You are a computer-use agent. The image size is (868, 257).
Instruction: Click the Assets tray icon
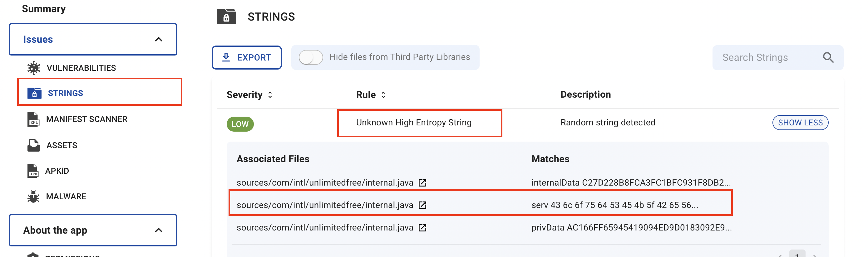[x=33, y=145]
